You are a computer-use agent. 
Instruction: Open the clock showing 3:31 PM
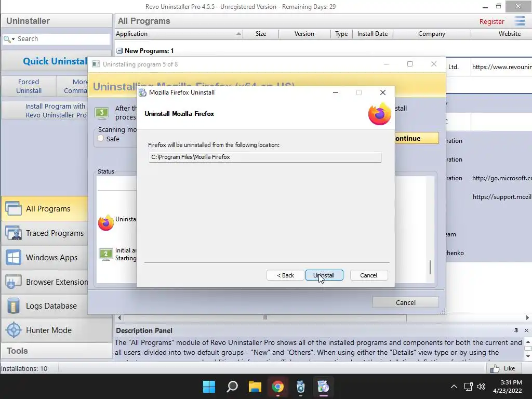[x=507, y=387]
